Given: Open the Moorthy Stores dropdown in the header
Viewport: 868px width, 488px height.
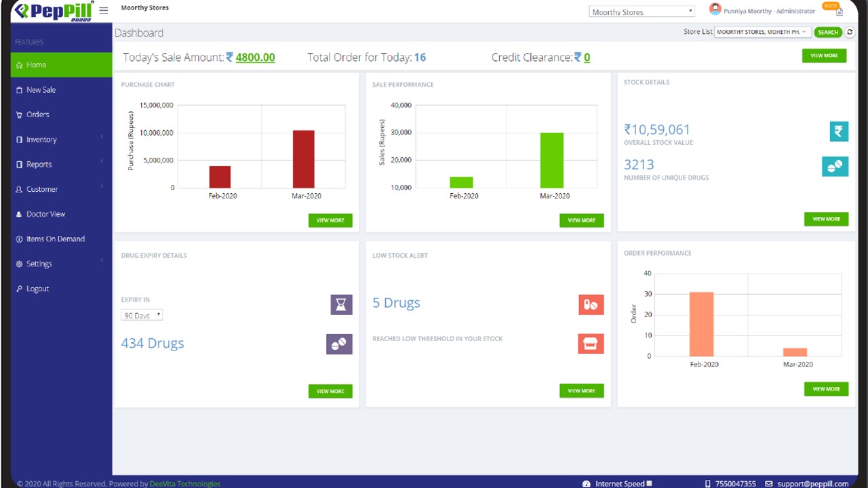Looking at the screenshot, I should point(642,12).
